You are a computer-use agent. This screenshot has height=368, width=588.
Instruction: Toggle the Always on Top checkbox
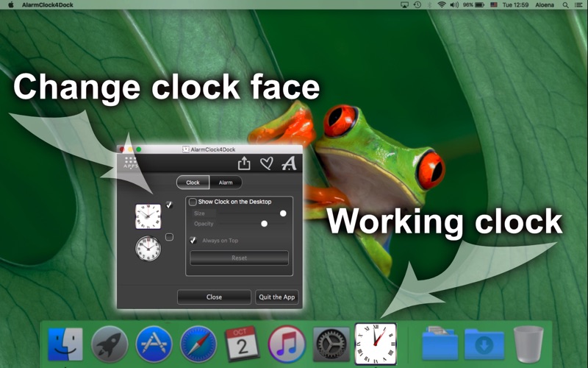[193, 240]
